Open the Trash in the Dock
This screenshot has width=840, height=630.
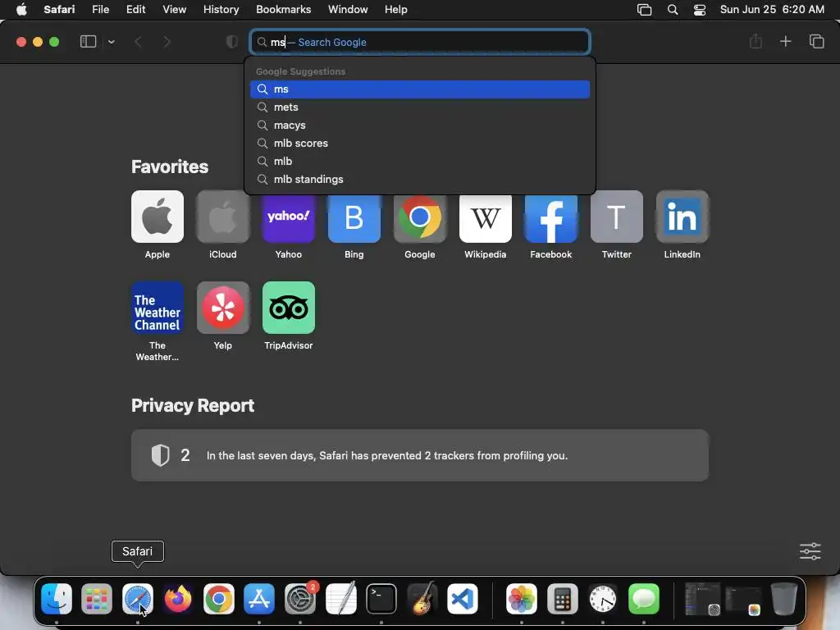pyautogui.click(x=784, y=599)
